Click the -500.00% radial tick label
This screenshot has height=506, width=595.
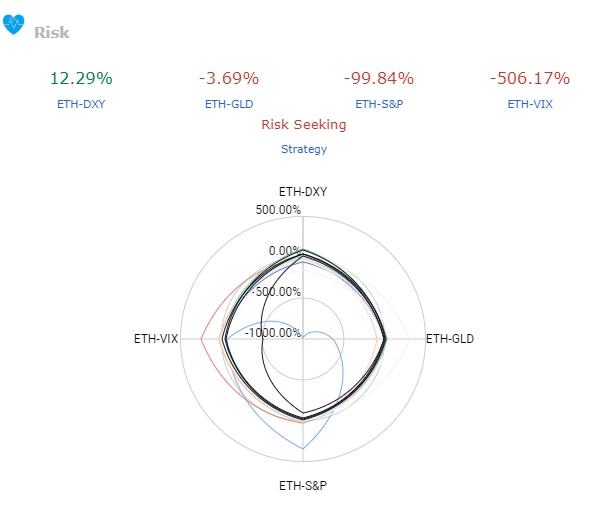(x=276, y=292)
